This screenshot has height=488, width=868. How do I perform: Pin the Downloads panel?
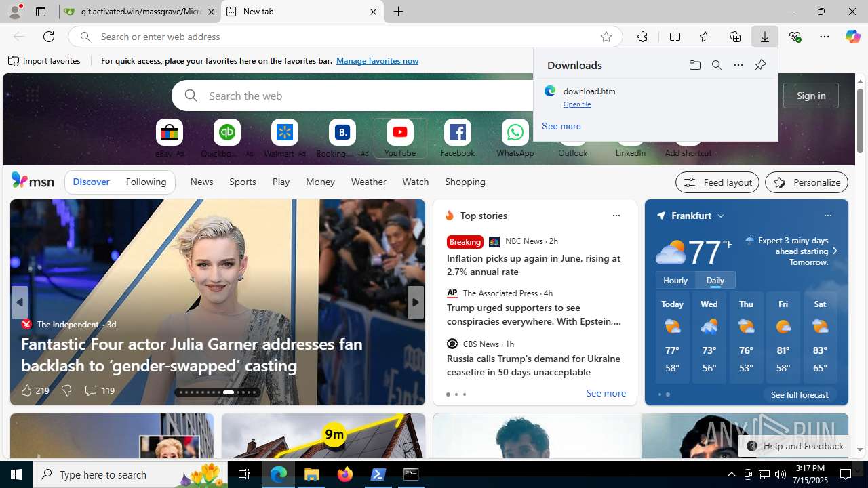760,65
